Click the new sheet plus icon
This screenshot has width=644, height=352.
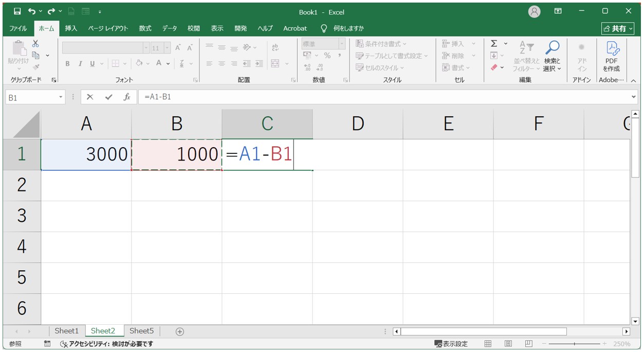[x=179, y=331]
